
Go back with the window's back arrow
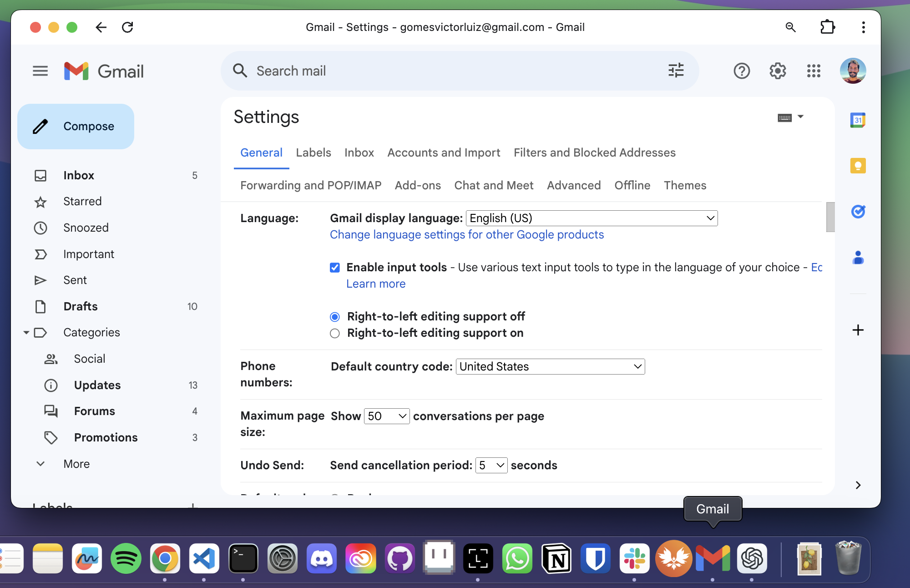pos(101,27)
